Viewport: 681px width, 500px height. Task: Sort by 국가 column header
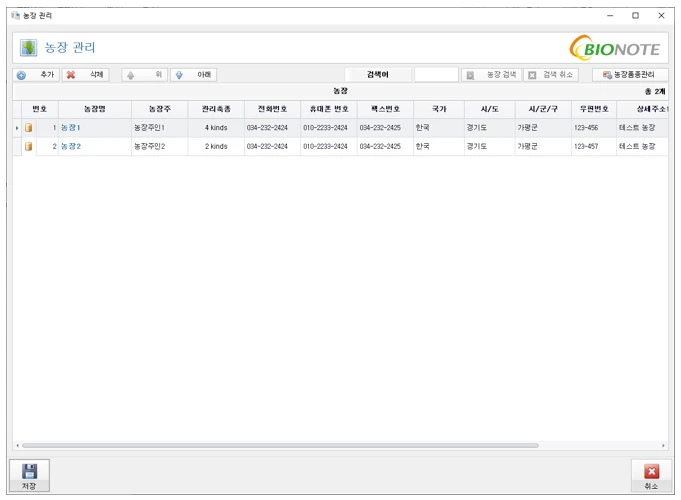[x=439, y=109]
